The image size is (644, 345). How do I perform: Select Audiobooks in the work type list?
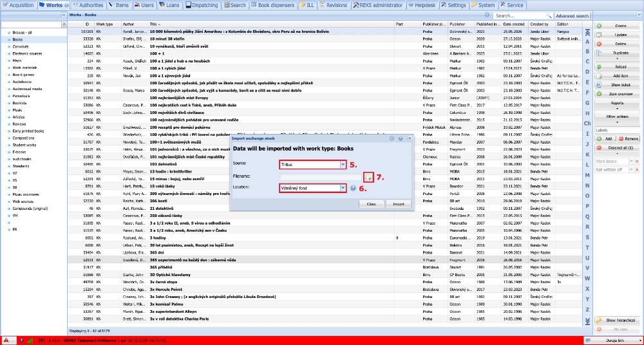pos(22,82)
